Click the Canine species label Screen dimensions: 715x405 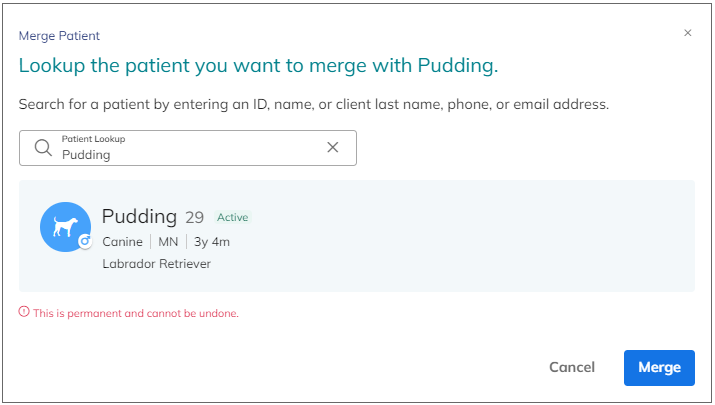tap(122, 242)
